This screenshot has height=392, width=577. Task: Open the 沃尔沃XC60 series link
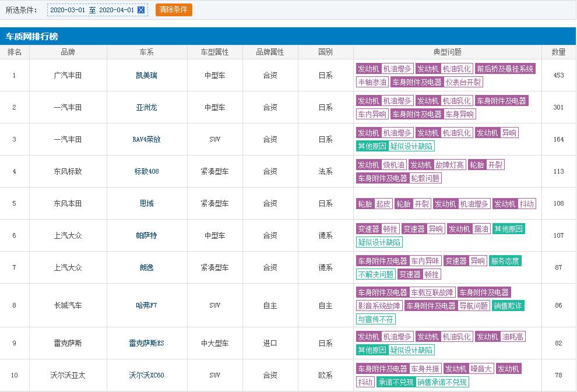click(x=146, y=375)
